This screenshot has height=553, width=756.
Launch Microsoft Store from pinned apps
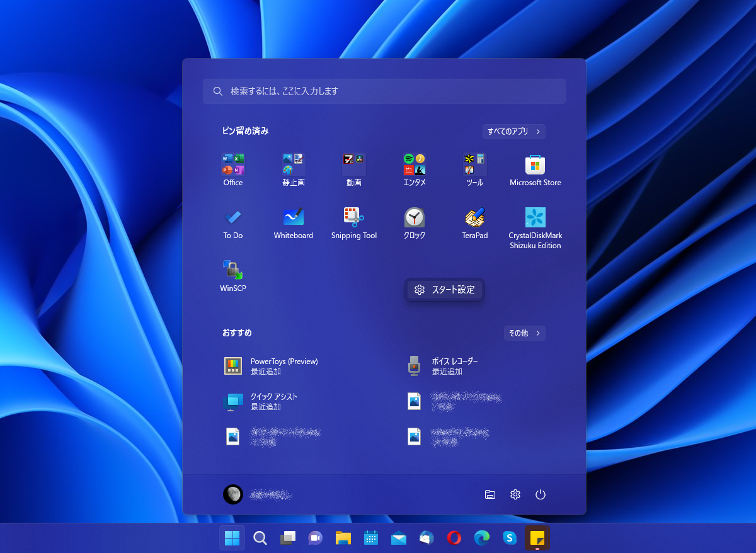coord(535,170)
